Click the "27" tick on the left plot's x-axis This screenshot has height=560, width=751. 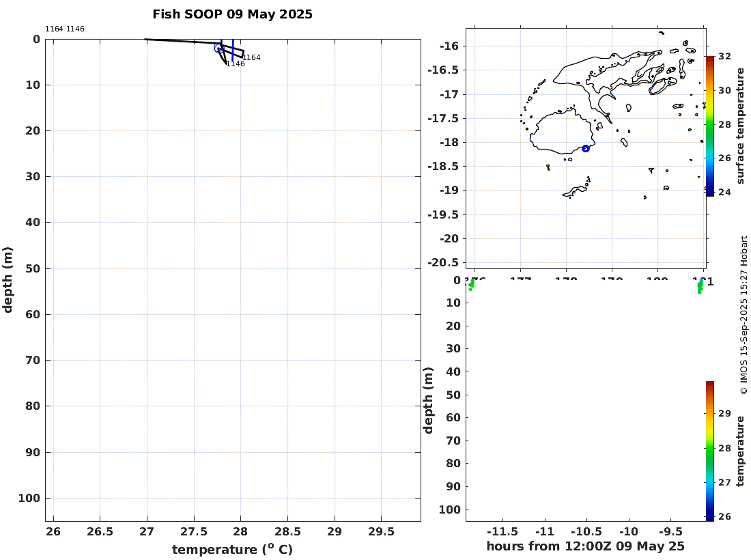(x=147, y=532)
